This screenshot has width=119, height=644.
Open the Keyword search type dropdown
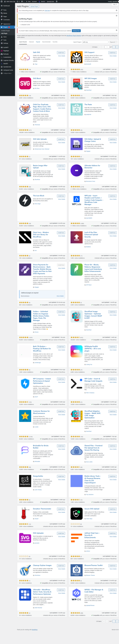(113, 42)
